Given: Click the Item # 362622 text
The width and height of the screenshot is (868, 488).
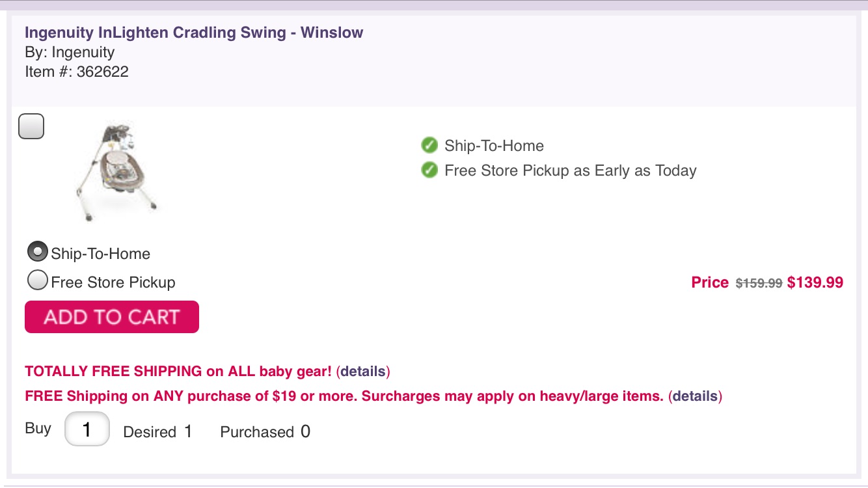Looking at the screenshot, I should click(77, 72).
